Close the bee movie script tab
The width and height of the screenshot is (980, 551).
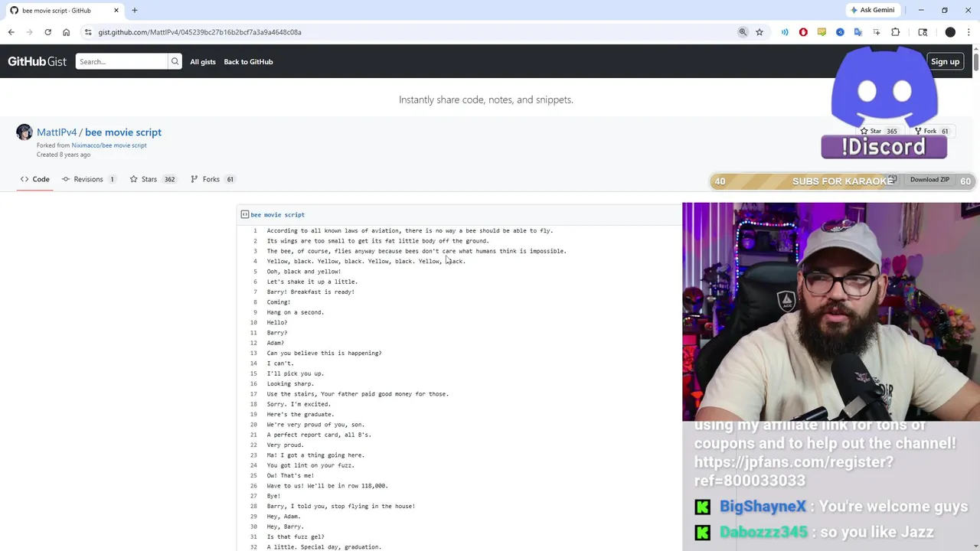tap(116, 10)
